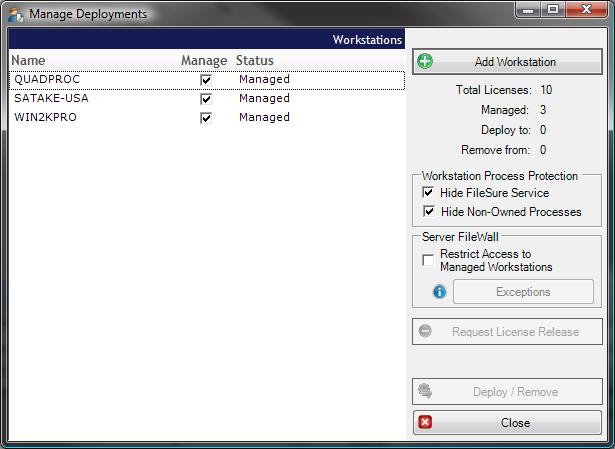Viewport: 615px width, 449px height.
Task: Toggle Hide FileSure Service checkbox
Action: click(x=428, y=192)
